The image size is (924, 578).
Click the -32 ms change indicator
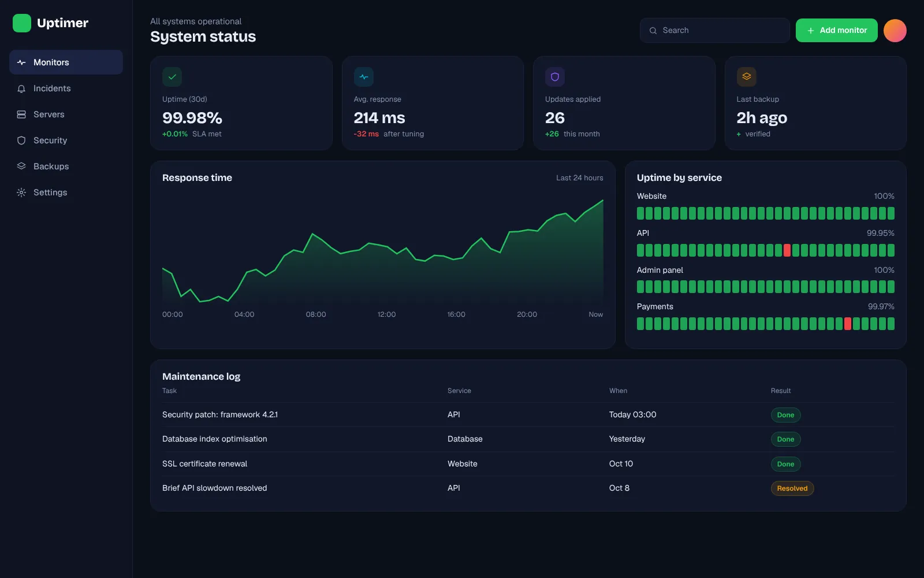click(x=366, y=134)
